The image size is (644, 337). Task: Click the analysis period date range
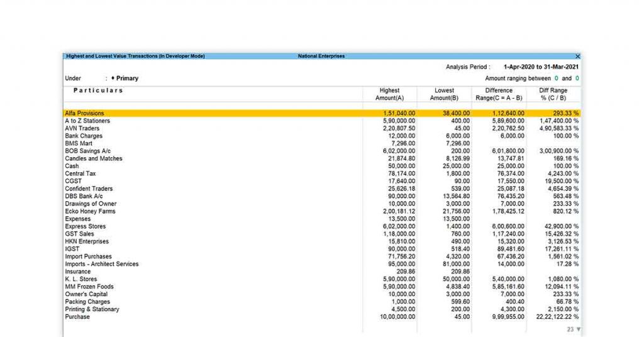[541, 67]
